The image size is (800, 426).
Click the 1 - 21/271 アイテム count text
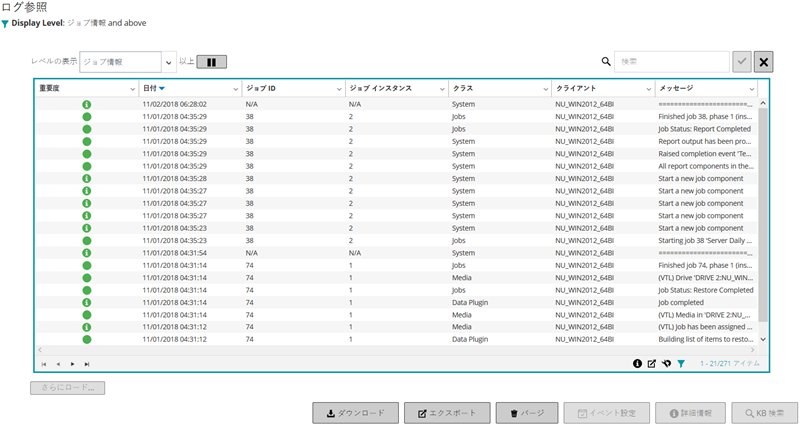click(x=730, y=364)
